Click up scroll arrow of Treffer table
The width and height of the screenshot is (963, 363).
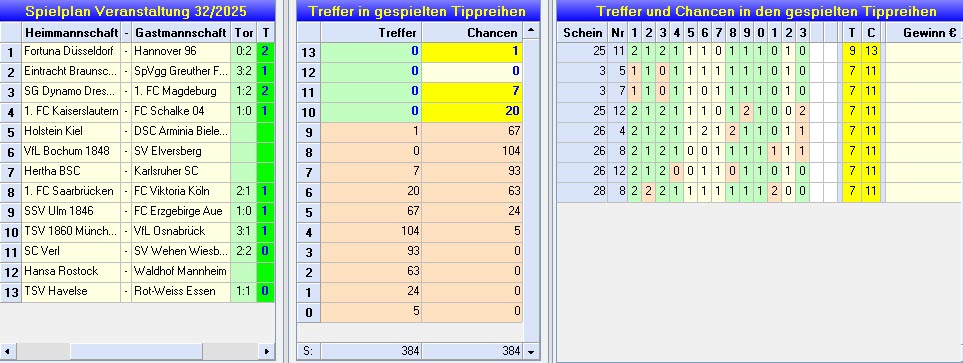pyautogui.click(x=531, y=31)
